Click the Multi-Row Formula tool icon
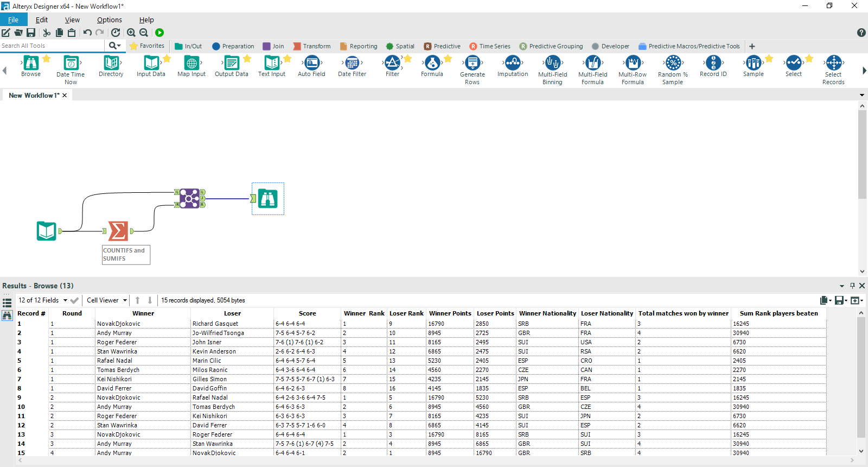Viewport: 868px width, 467px height. coord(633,64)
